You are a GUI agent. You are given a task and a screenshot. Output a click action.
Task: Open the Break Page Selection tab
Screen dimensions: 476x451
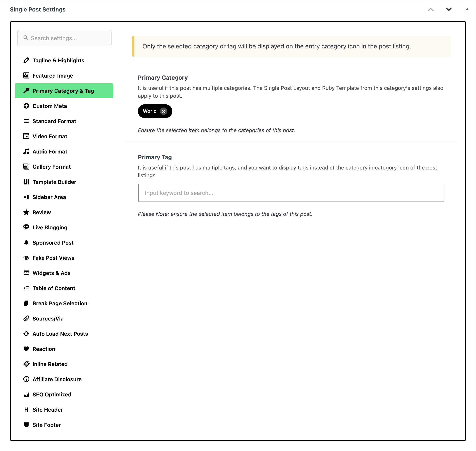pos(64,303)
